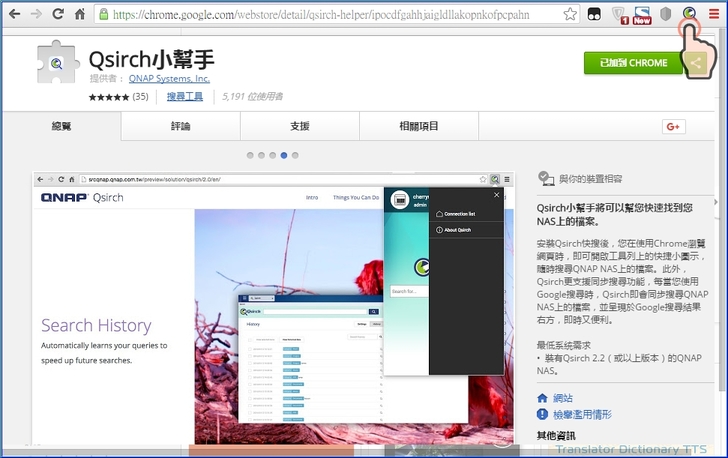Viewport: 728px width, 458px height.
Task: Open the 評論 reviews tab
Action: click(x=180, y=126)
